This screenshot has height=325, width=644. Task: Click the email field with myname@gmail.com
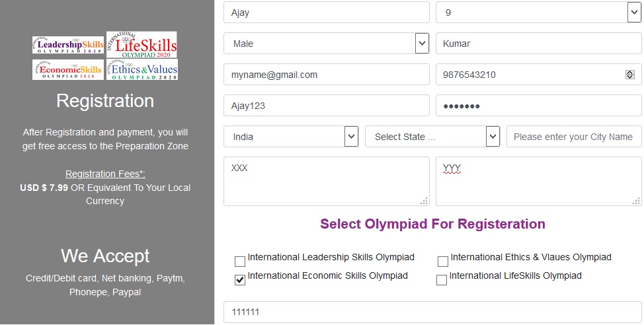(x=326, y=75)
